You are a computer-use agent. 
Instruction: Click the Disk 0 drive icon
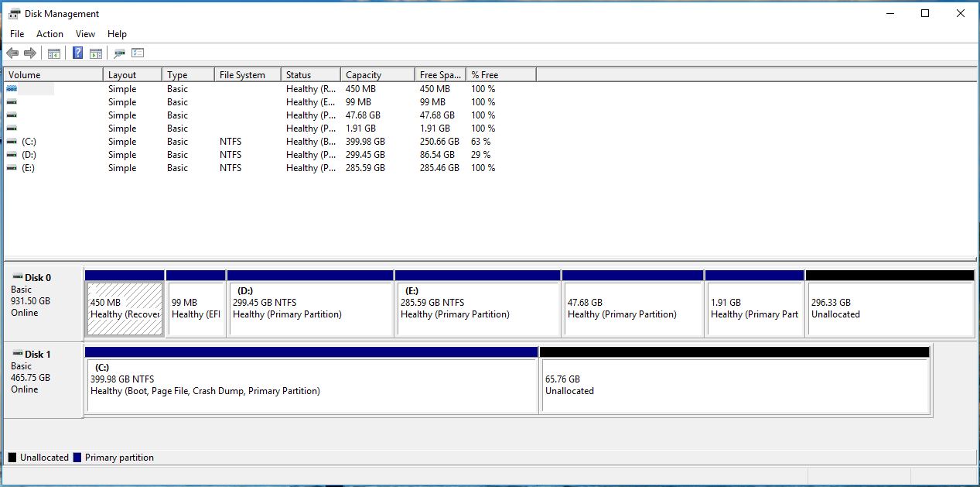click(17, 276)
